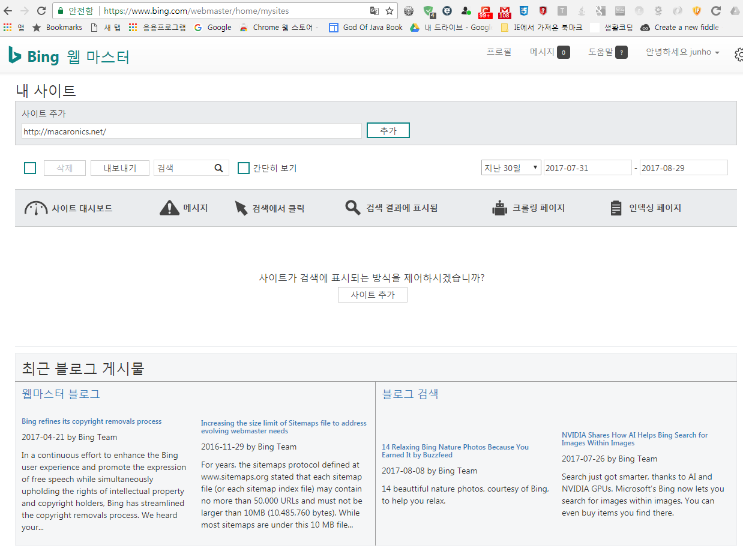Open the 새 탭 bookmark
The height and width of the screenshot is (560, 743).
coord(106,27)
